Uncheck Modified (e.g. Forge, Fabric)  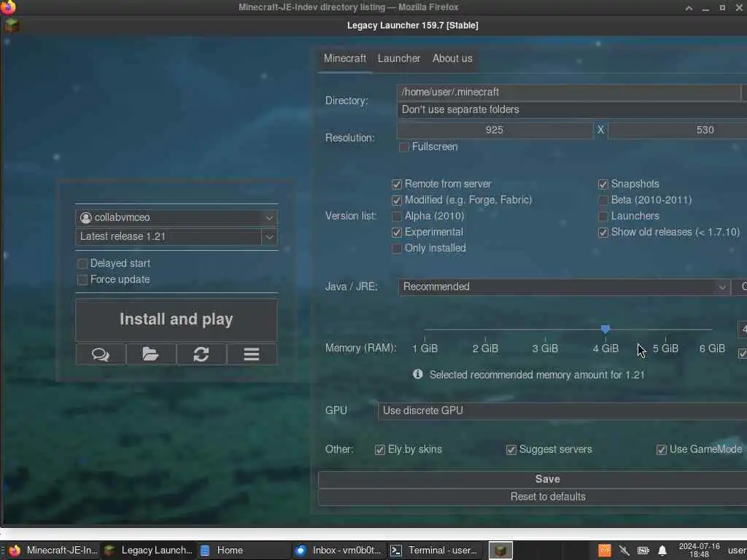pos(397,201)
